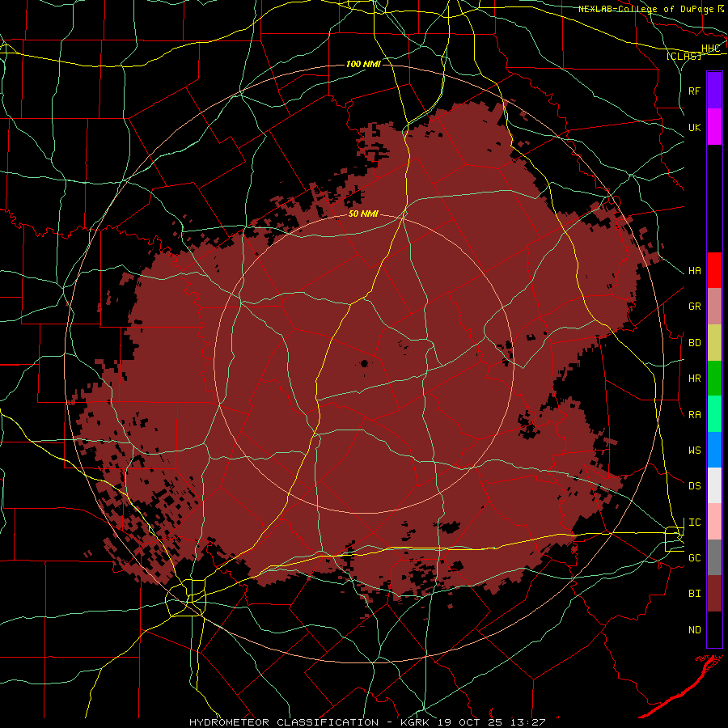Click the HR legend label
Viewport: 728px width, 728px height.
click(x=694, y=379)
